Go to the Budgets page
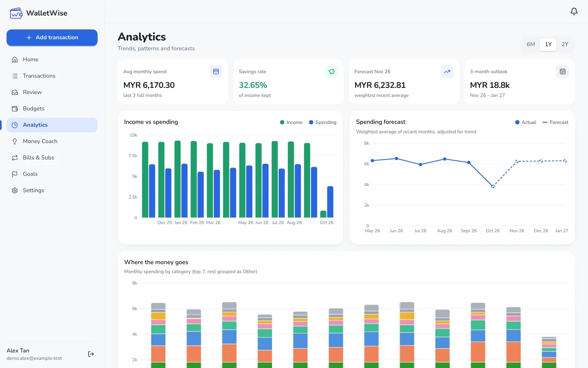Image resolution: width=588 pixels, height=368 pixels. click(x=52, y=109)
